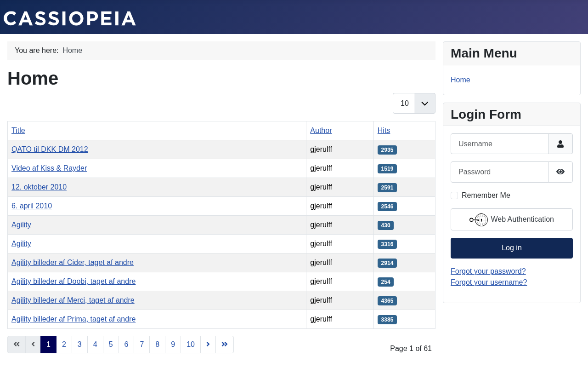Viewport: 588px width, 368px height.
Task: Click the previous page arrow
Action: click(33, 345)
